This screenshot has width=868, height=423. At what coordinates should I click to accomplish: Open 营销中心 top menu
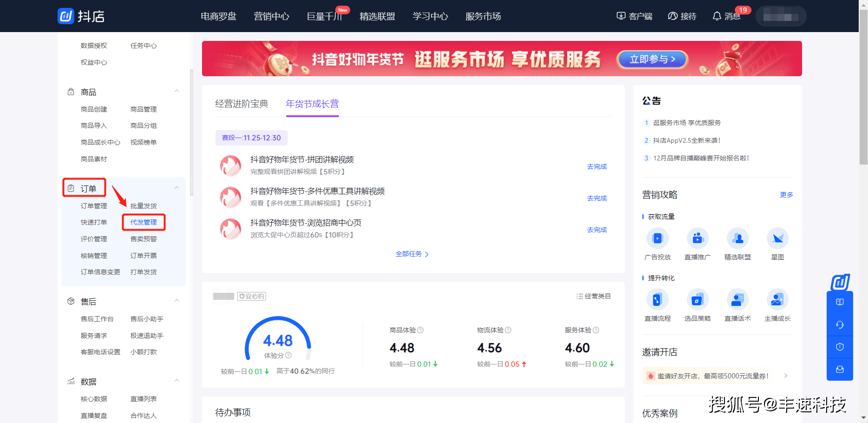point(272,16)
